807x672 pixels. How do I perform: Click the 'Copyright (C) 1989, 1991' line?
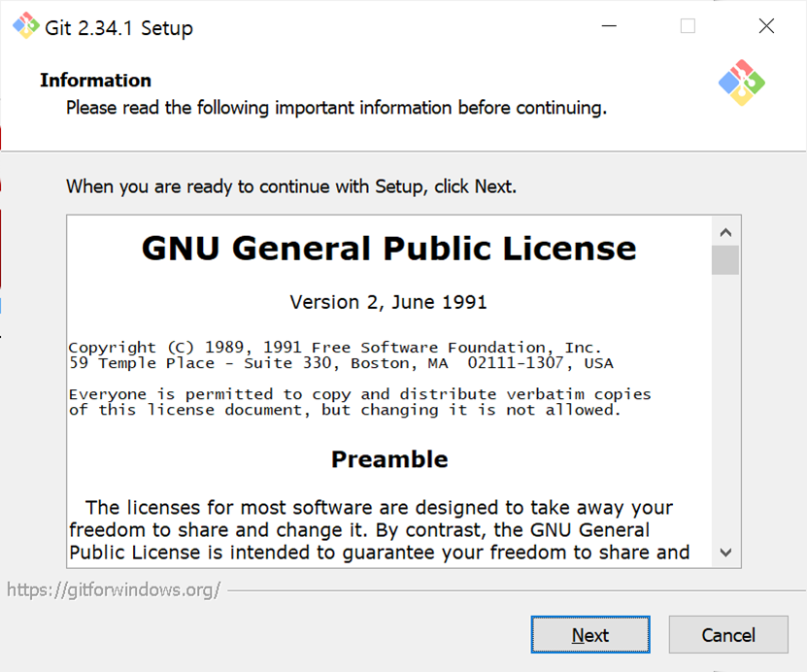click(335, 348)
